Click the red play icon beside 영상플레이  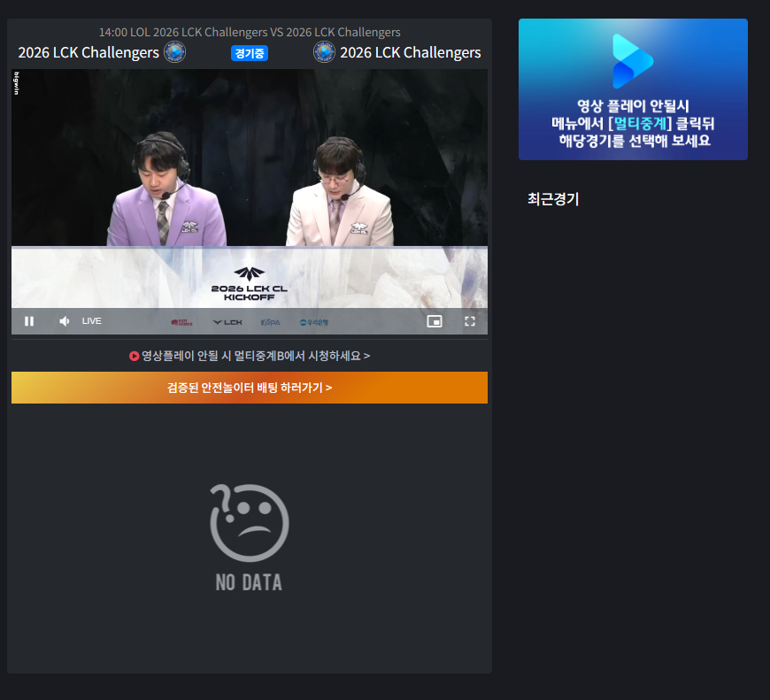click(x=135, y=356)
